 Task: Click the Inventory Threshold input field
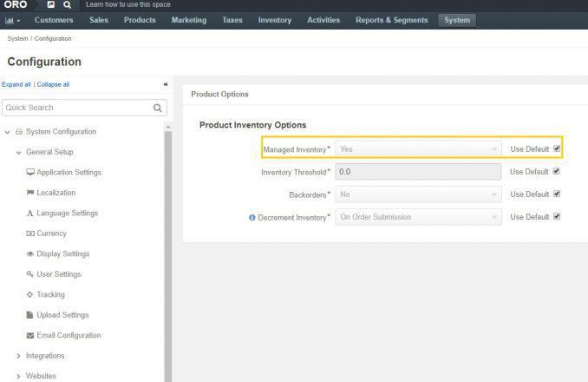click(x=418, y=172)
